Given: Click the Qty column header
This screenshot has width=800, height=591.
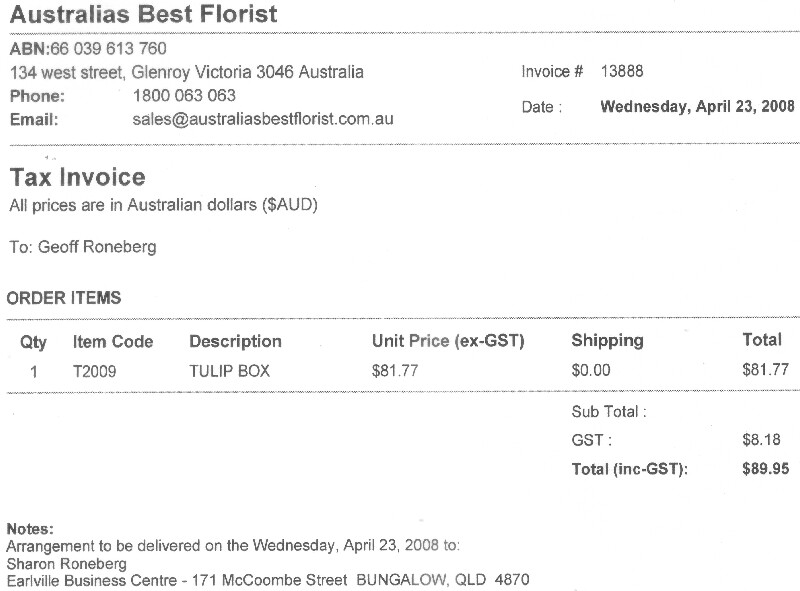Looking at the screenshot, I should tap(33, 342).
